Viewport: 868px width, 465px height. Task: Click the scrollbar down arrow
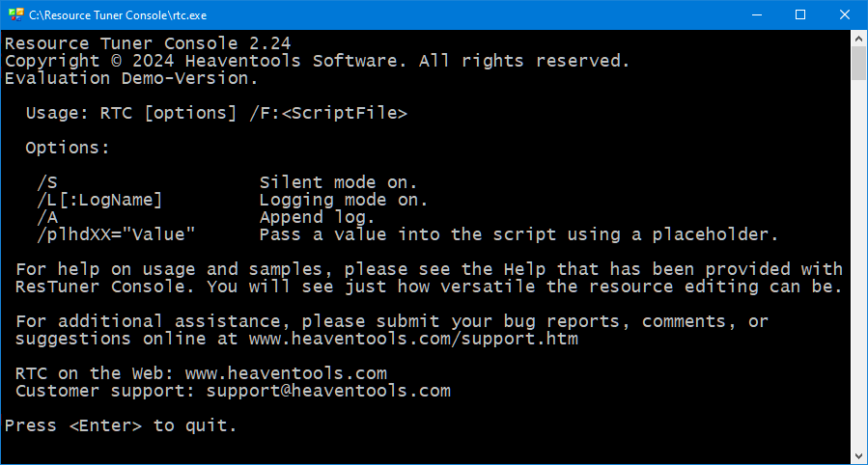858,456
